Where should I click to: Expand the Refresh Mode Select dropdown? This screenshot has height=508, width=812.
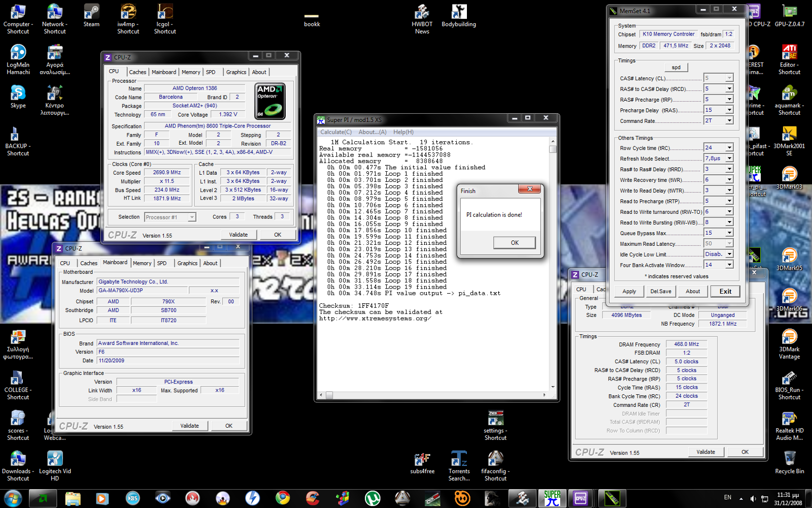click(729, 158)
